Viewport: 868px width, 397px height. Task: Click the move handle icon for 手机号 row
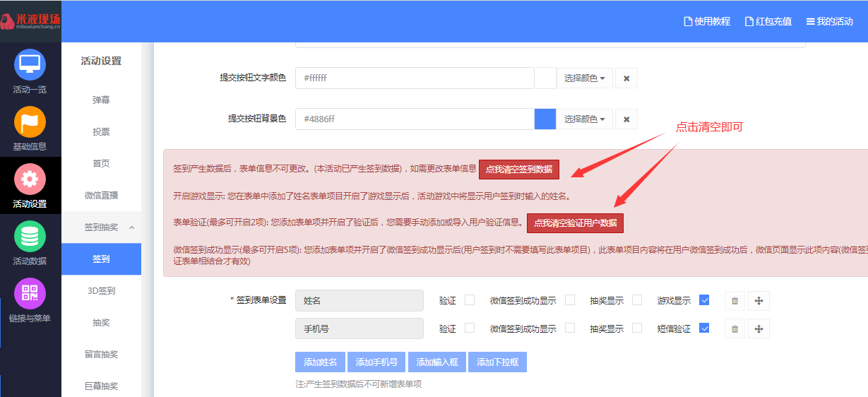point(759,328)
